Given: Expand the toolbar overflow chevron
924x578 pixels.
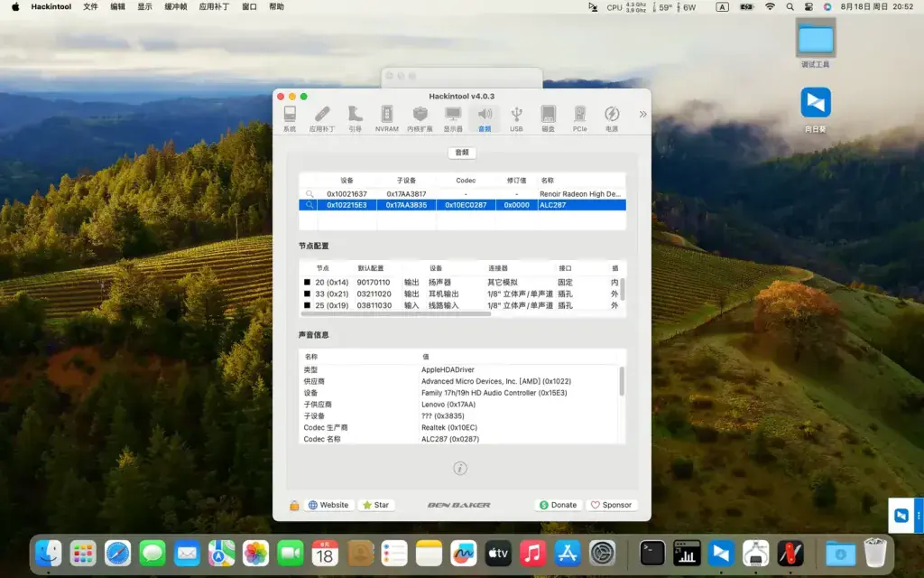Looking at the screenshot, I should coord(642,115).
